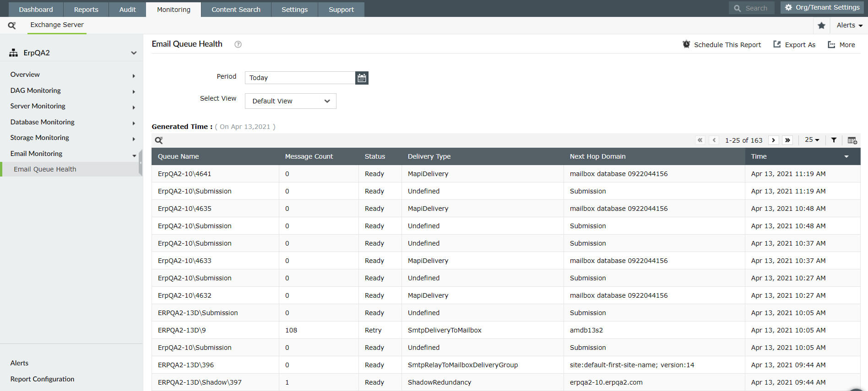Switch to the Dashboard tab

[x=36, y=10]
